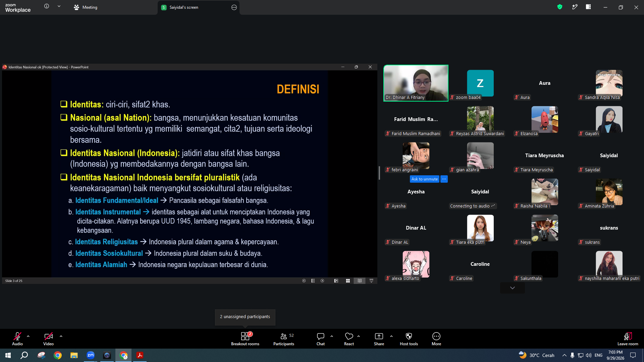This screenshot has width=644, height=362.
Task: Click the Leave room button
Action: click(628, 339)
